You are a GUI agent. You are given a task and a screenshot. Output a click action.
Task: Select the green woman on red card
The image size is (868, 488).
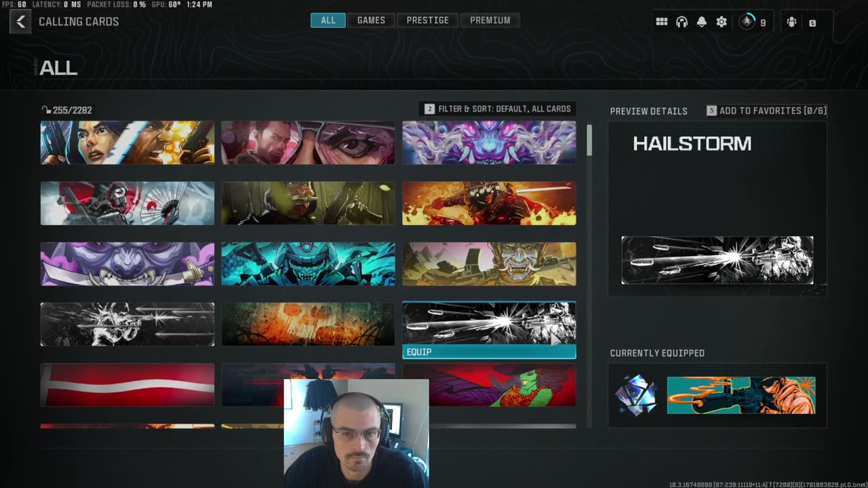click(502, 385)
